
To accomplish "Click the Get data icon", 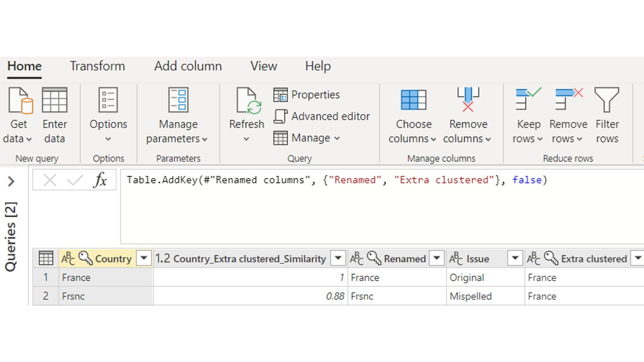I will click(x=20, y=101).
